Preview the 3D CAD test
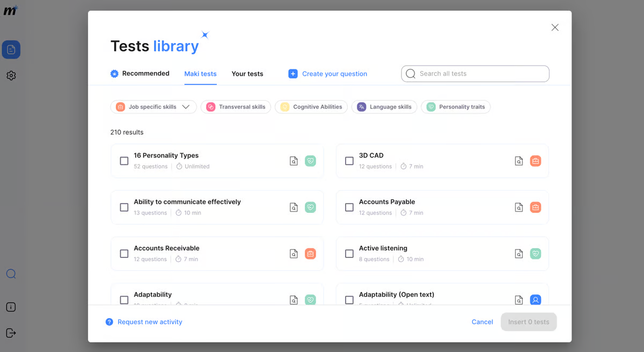Screen dimensions: 644x352 518,161
